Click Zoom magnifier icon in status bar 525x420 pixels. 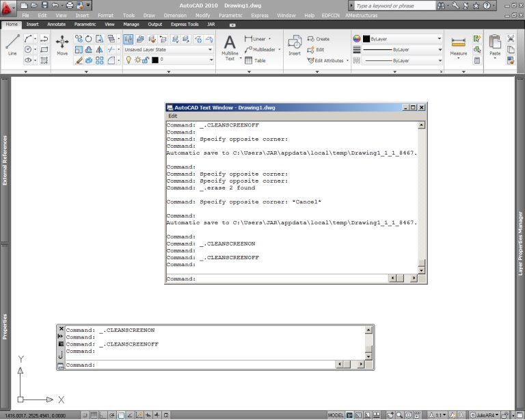[399, 415]
